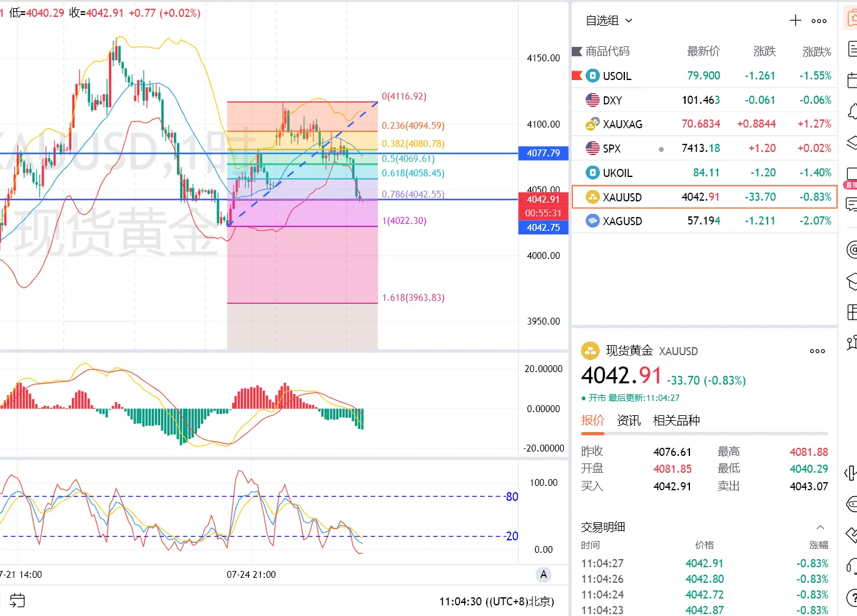Viewport: 857px width, 616px height.
Task: Click RSI oversold level 20 label
Action: click(x=512, y=537)
